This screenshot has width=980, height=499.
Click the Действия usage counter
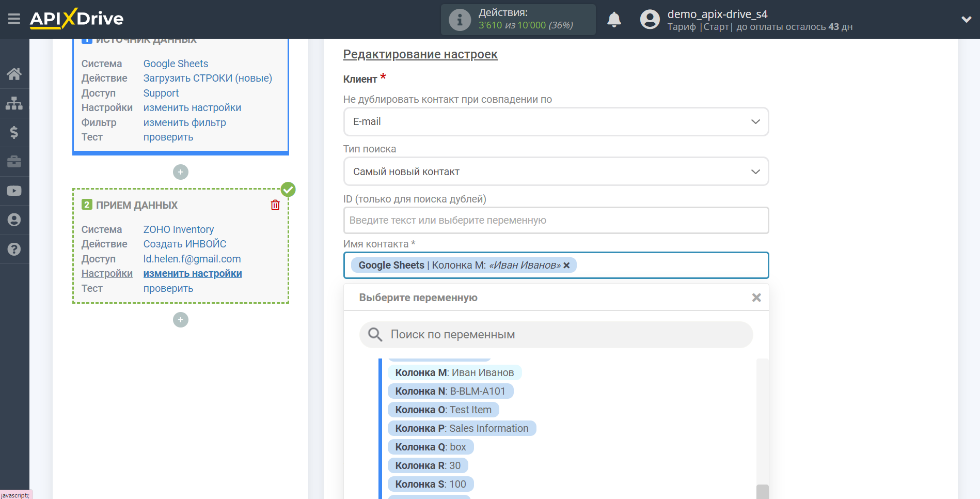[518, 20]
